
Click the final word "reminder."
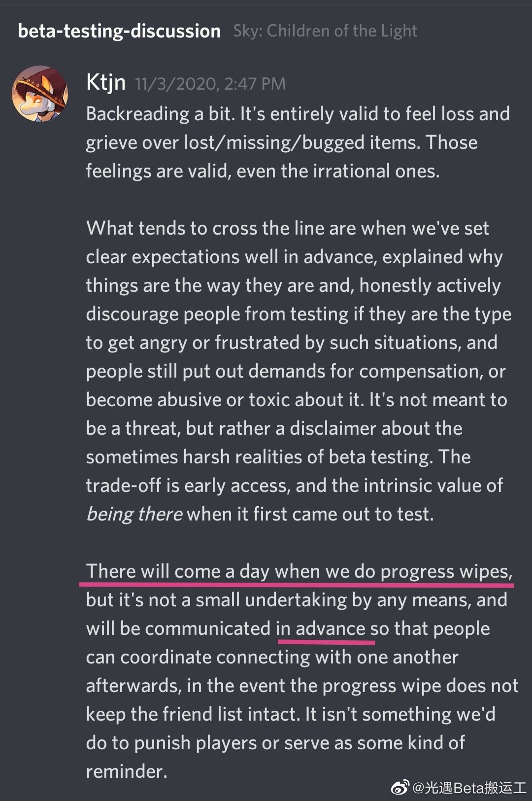pos(127,771)
